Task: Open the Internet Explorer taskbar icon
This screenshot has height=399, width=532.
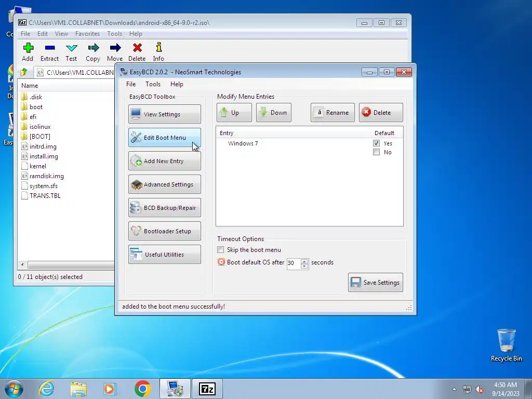Action: 46,389
